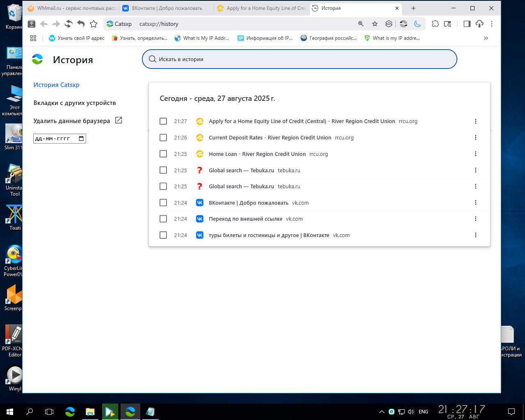Click the Искать в истории search field
This screenshot has height=420, width=525.
pyautogui.click(x=299, y=59)
